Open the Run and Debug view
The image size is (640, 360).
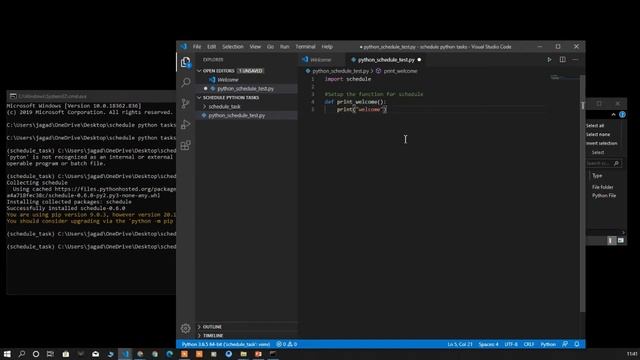pyautogui.click(x=186, y=124)
